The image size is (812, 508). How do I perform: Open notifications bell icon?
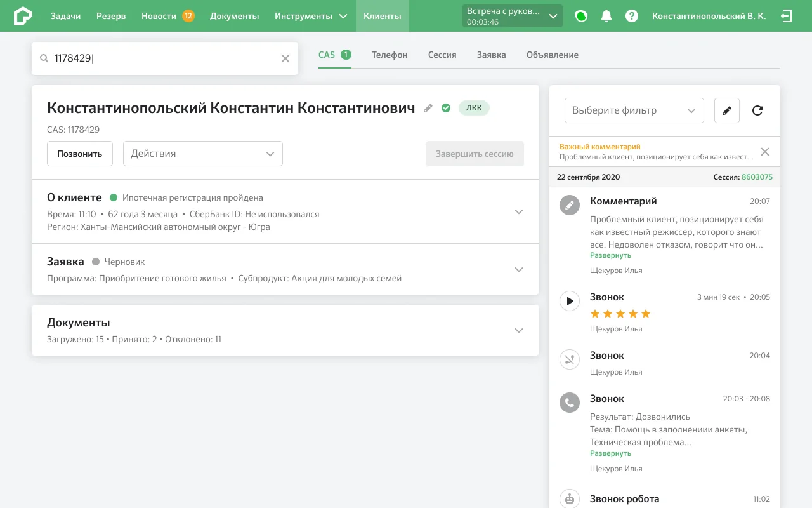click(606, 16)
